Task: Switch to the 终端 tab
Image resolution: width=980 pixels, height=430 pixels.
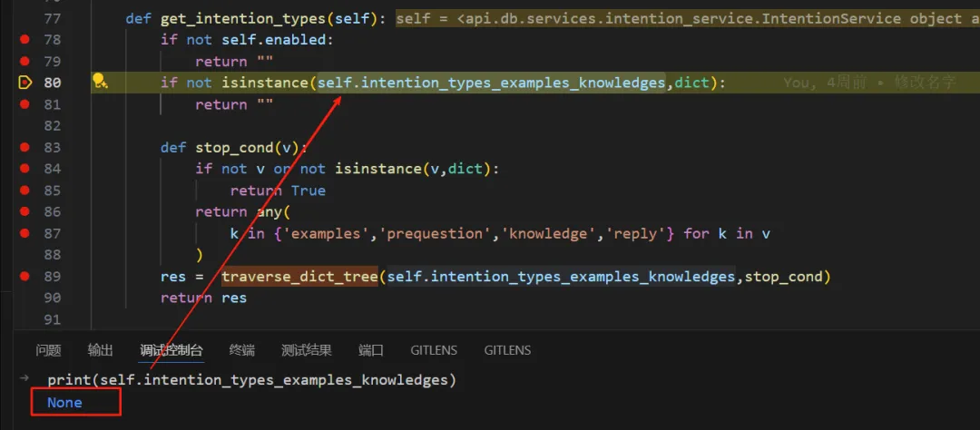Action: click(242, 350)
